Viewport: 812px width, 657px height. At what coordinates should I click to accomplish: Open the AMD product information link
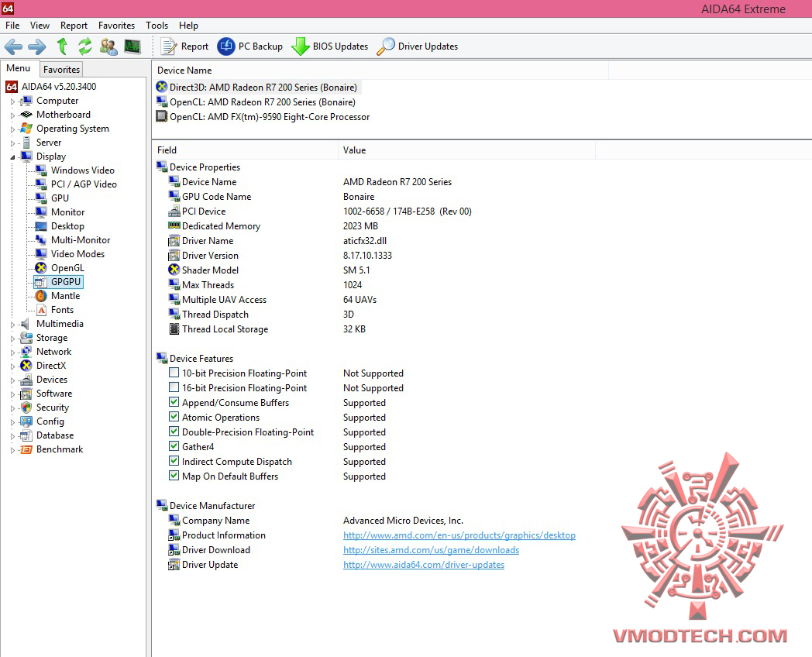click(x=459, y=535)
